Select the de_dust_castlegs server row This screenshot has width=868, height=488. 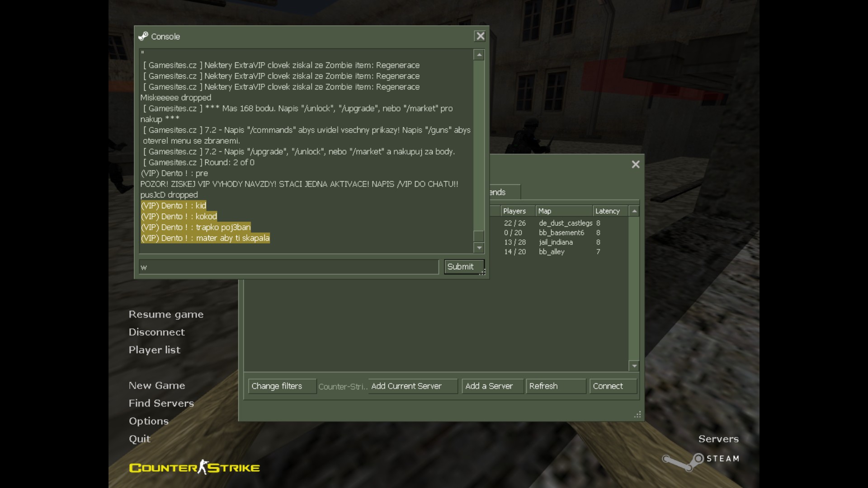click(x=559, y=223)
